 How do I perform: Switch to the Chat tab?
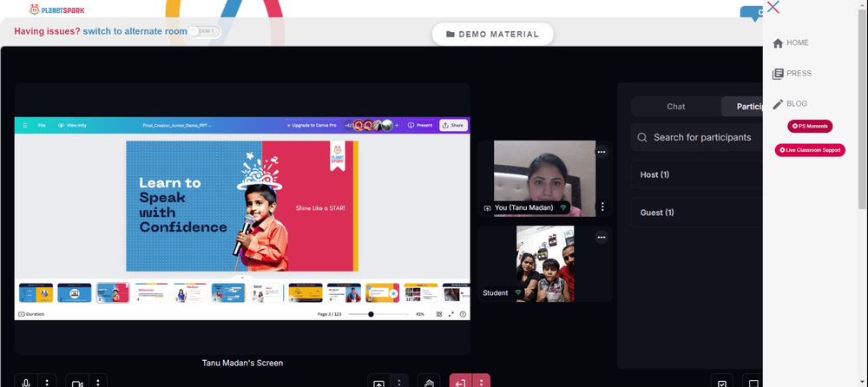point(676,107)
